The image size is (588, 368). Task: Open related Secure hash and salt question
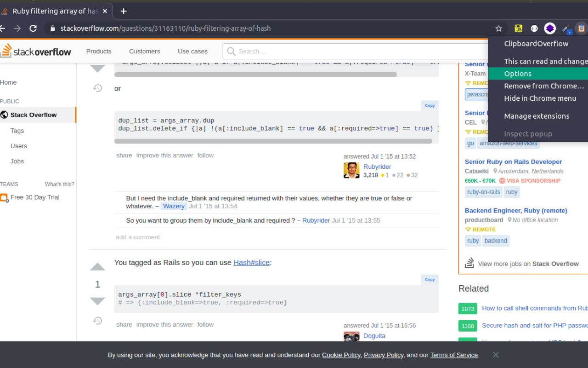coord(535,326)
